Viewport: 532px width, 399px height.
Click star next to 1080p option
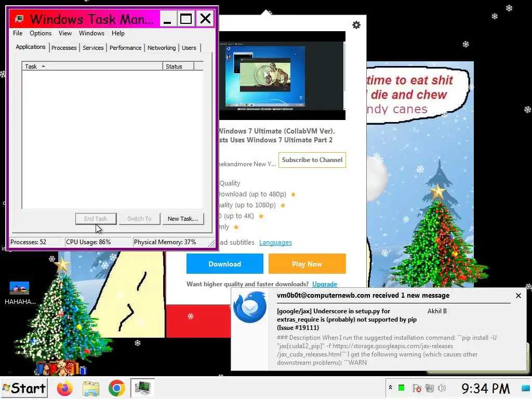click(283, 205)
